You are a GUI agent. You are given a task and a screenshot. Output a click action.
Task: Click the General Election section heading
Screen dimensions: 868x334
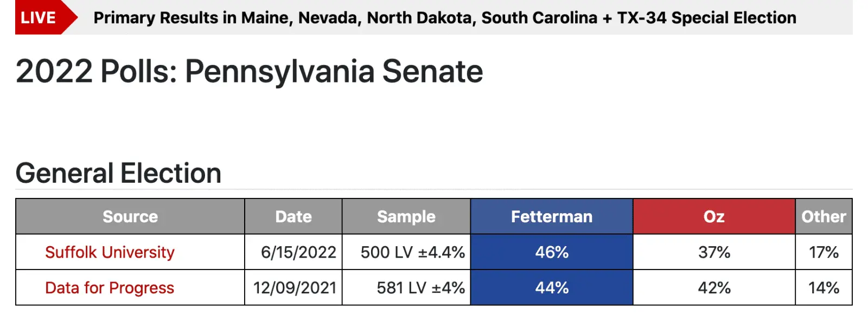(118, 174)
